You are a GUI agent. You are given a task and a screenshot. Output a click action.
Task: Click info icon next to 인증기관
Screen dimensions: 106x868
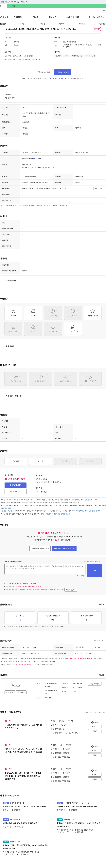pos(62,647)
